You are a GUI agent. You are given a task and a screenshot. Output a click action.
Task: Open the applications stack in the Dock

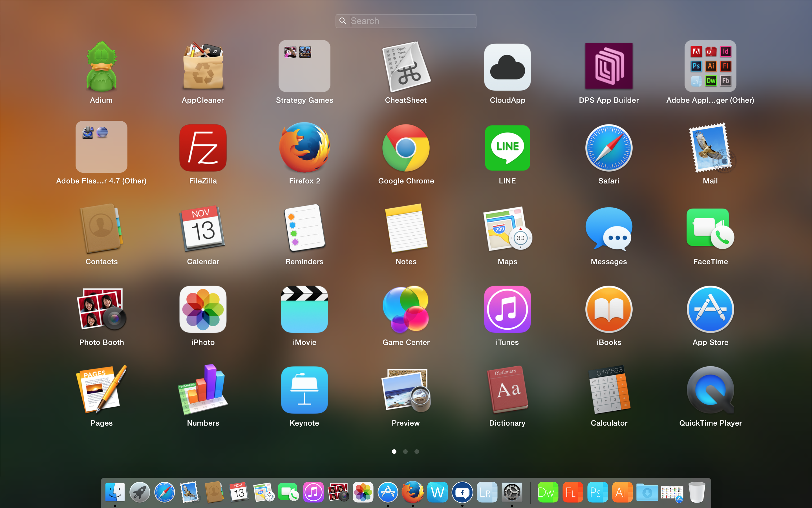click(672, 493)
